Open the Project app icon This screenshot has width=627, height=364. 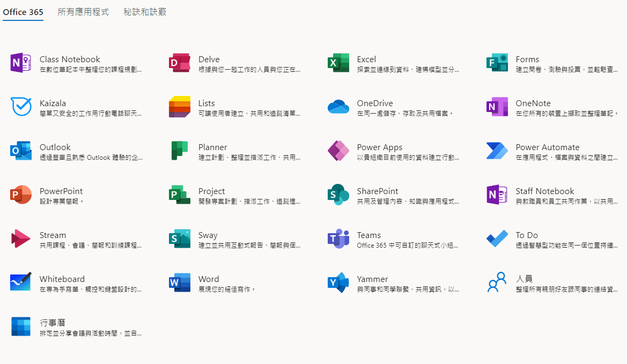[x=180, y=195]
